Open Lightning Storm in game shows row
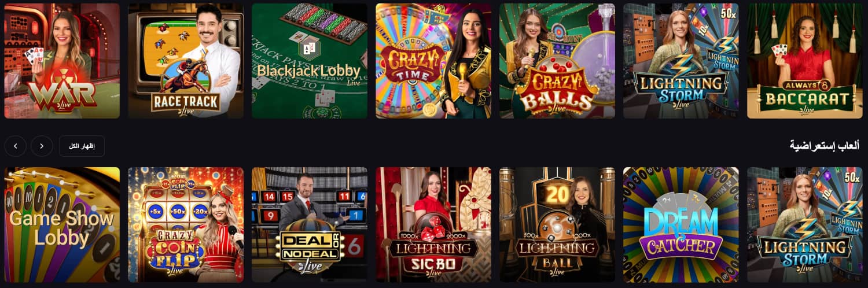This screenshot has width=868, height=288. click(805, 225)
